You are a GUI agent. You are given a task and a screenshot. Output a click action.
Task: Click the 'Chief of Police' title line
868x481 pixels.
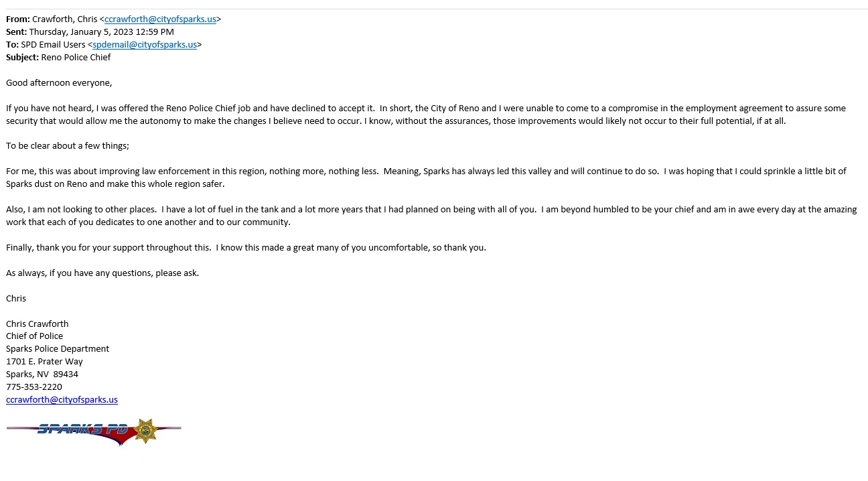coord(34,336)
